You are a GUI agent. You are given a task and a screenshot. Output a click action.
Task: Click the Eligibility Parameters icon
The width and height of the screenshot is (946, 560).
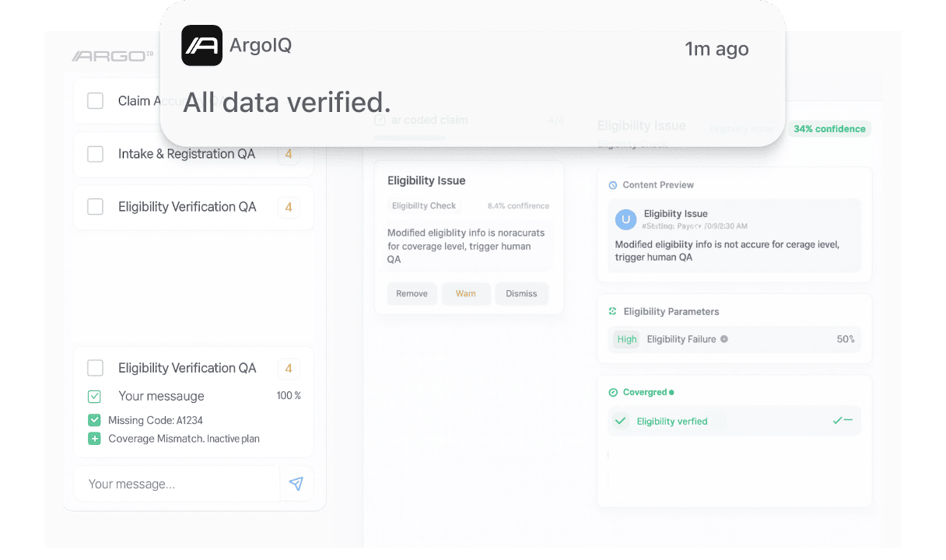coord(612,311)
